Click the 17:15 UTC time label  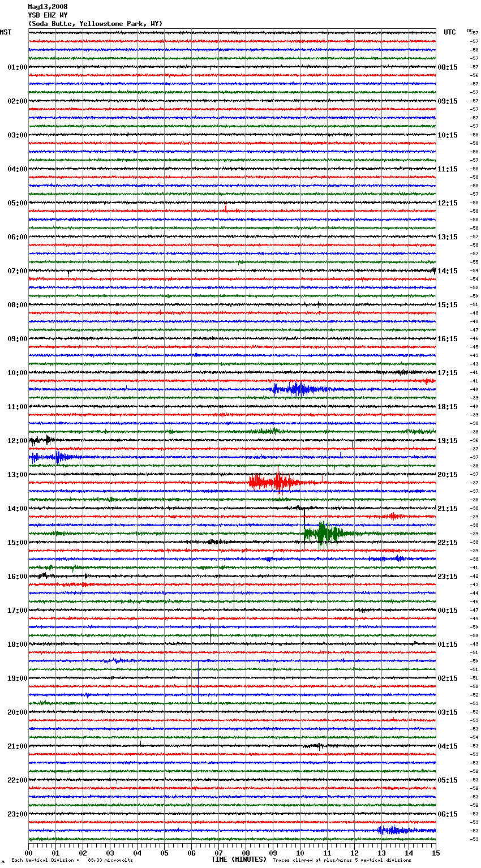[x=448, y=373]
